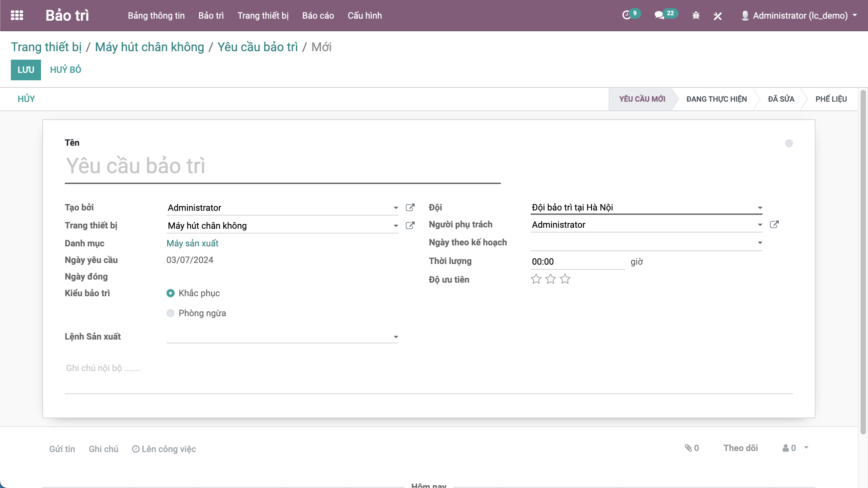868x488 pixels.
Task: Click the debug bug icon
Action: point(696,16)
